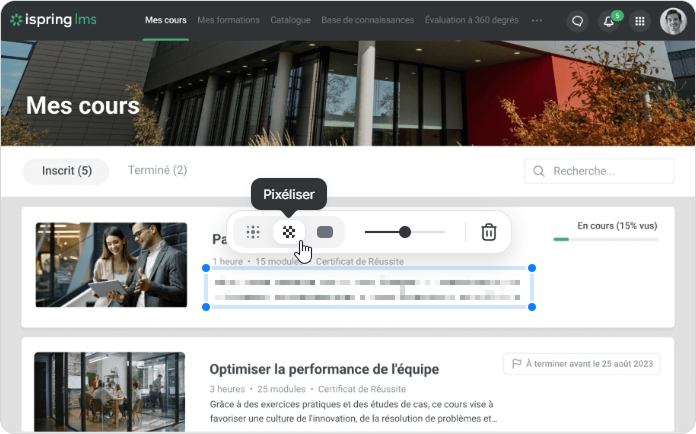
Task: Open the apps grid menu
Action: 640,21
